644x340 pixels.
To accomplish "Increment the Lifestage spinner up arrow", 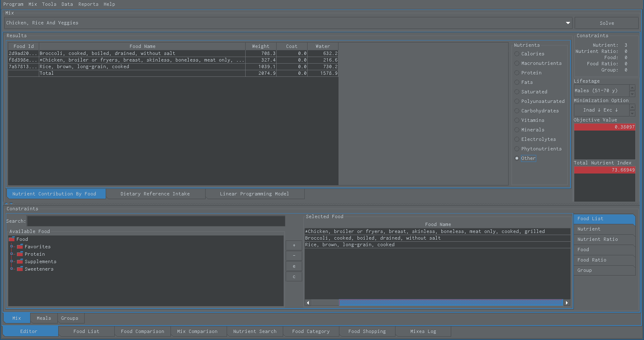I will tap(632, 88).
